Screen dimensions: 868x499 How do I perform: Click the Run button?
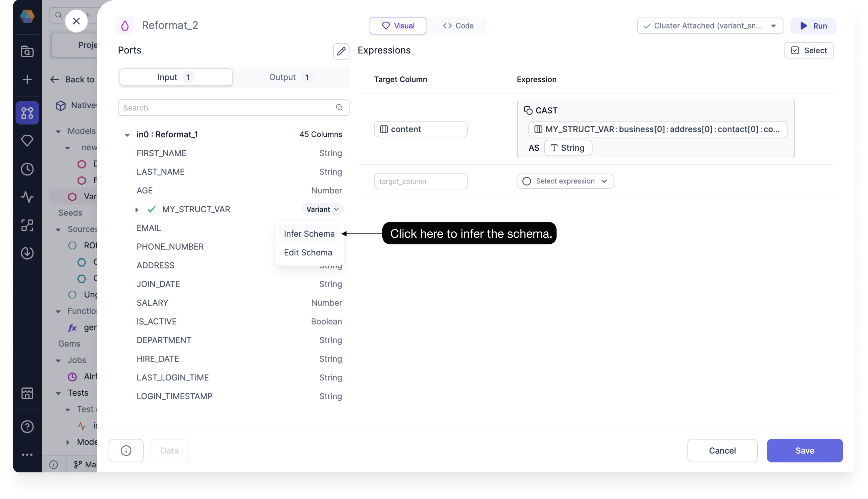[812, 26]
